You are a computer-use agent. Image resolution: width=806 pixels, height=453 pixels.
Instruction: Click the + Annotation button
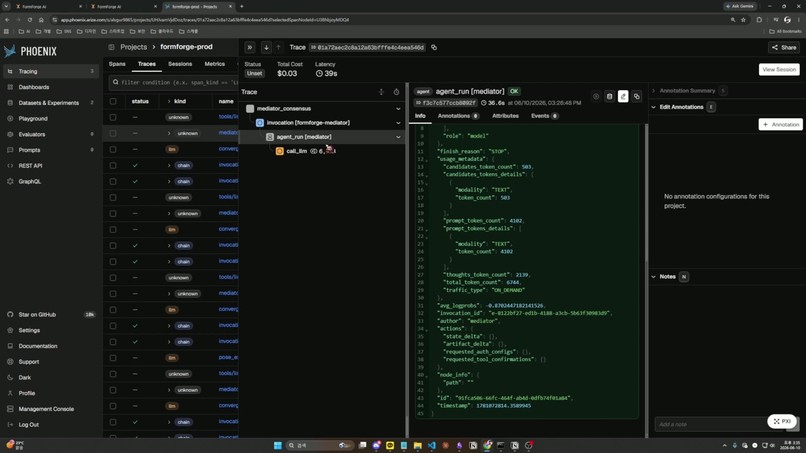click(780, 124)
